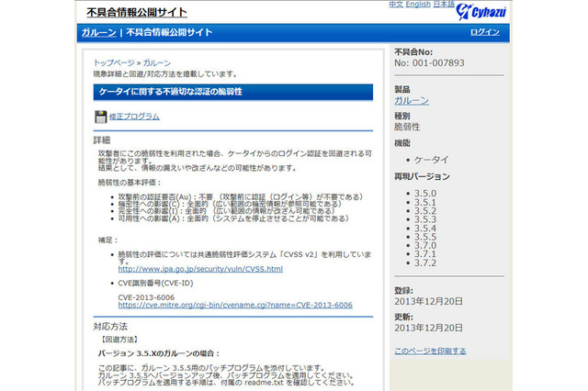Viewport: 588px width, 391px height.
Task: Click version 3.5.3 in 再現バージョン list
Action: (x=425, y=220)
